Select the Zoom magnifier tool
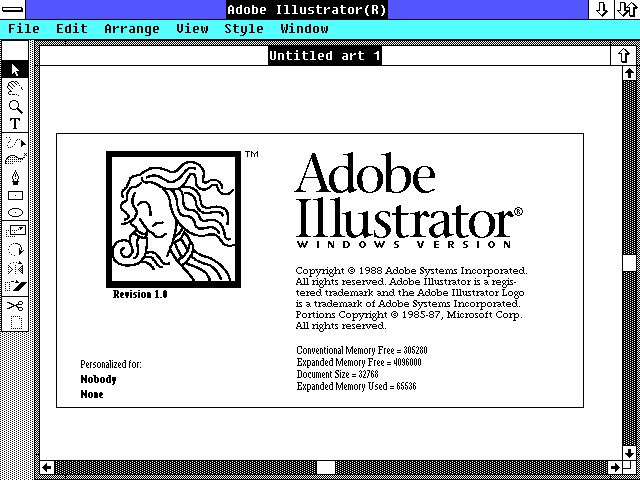 click(15, 106)
